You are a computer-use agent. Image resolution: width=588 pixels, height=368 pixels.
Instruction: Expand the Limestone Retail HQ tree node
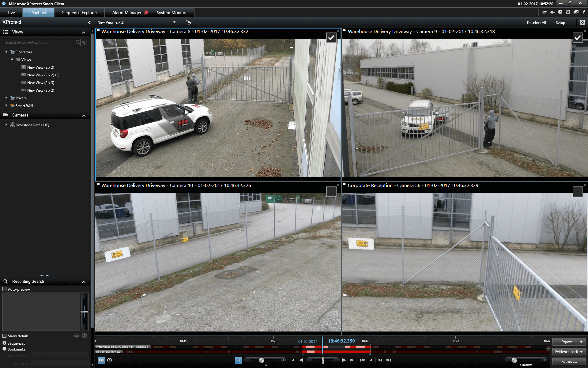point(6,125)
